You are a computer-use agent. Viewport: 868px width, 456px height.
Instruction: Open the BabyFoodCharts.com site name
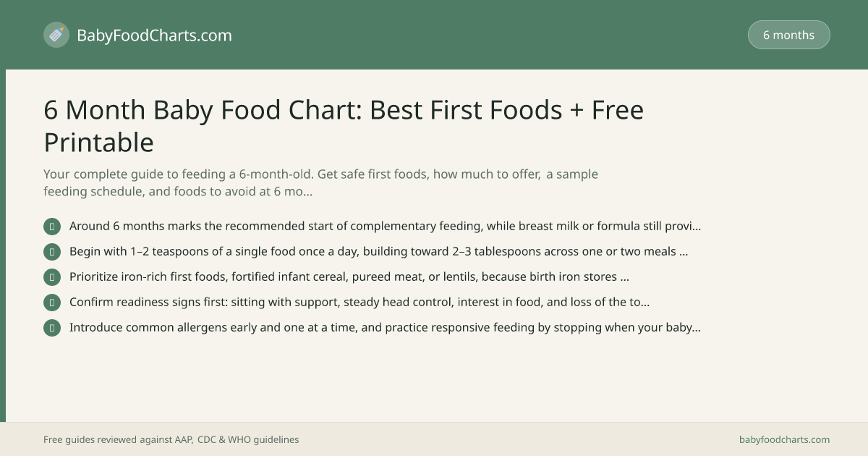pyautogui.click(x=154, y=35)
